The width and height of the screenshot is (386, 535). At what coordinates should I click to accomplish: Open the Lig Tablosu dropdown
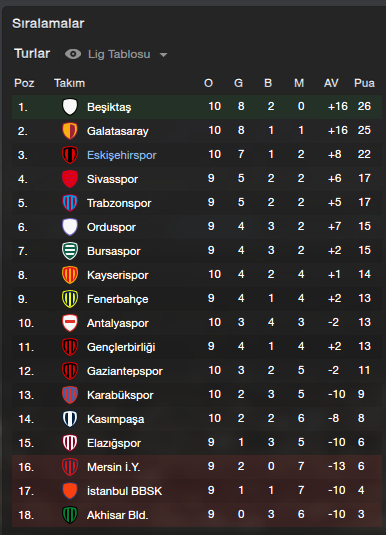click(x=119, y=54)
